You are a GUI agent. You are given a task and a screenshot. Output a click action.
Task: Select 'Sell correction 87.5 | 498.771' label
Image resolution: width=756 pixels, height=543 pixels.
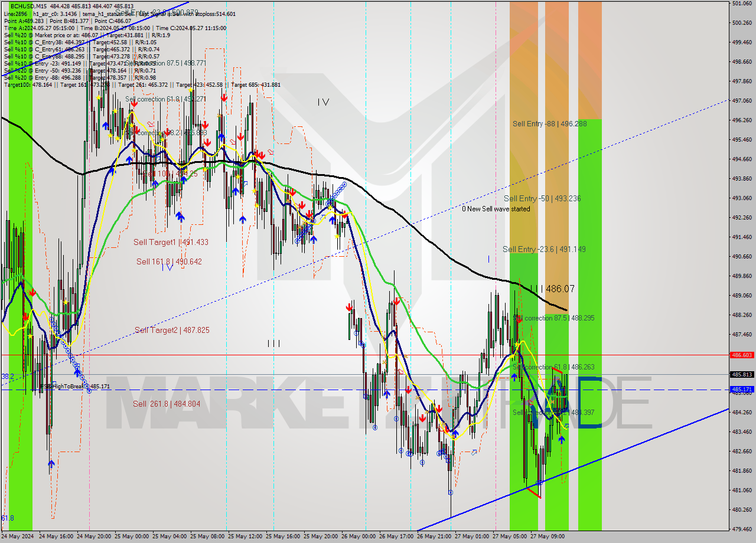(x=165, y=63)
